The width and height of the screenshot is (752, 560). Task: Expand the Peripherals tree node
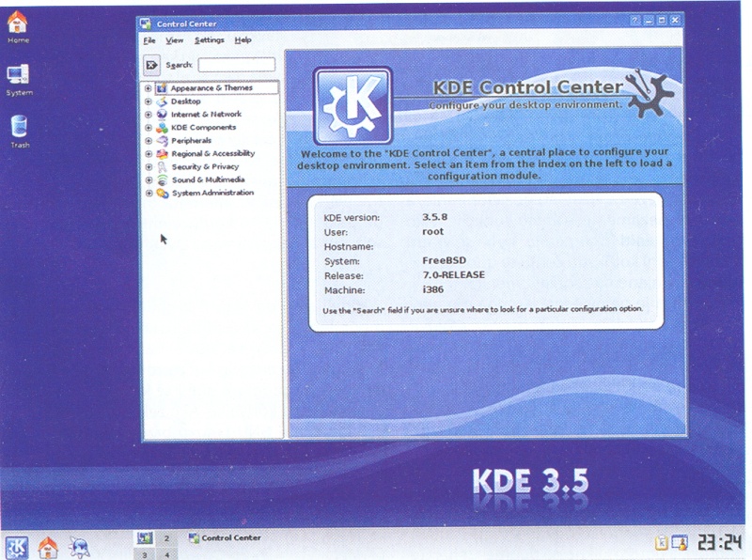pyautogui.click(x=149, y=141)
